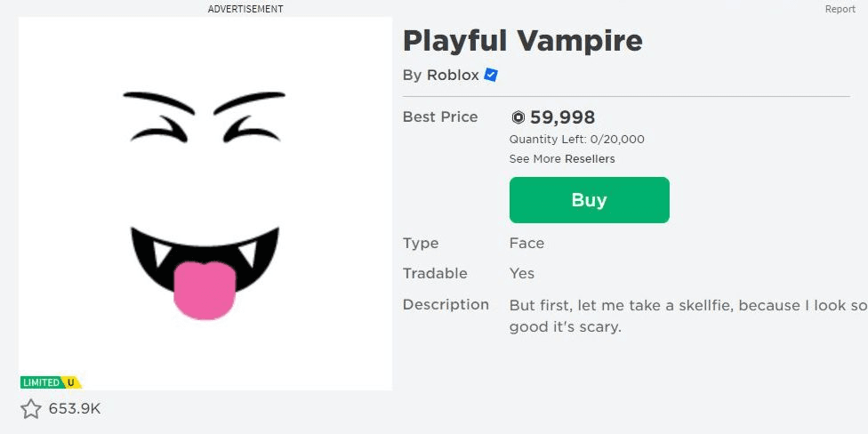Click the LIMITED U badge on the thumbnail
This screenshot has width=868, height=434.
(x=51, y=382)
